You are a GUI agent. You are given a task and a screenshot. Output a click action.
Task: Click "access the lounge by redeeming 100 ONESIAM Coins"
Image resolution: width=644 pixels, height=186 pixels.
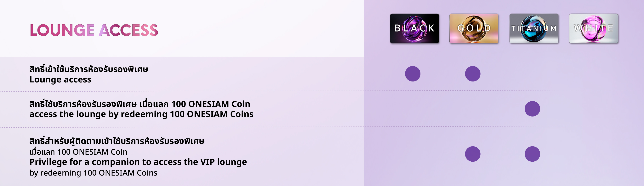pos(141,114)
